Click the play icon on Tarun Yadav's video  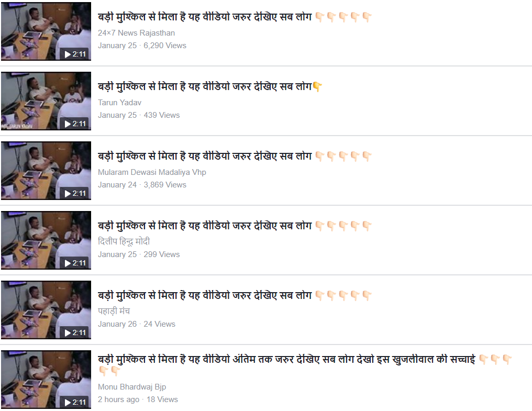(x=75, y=124)
